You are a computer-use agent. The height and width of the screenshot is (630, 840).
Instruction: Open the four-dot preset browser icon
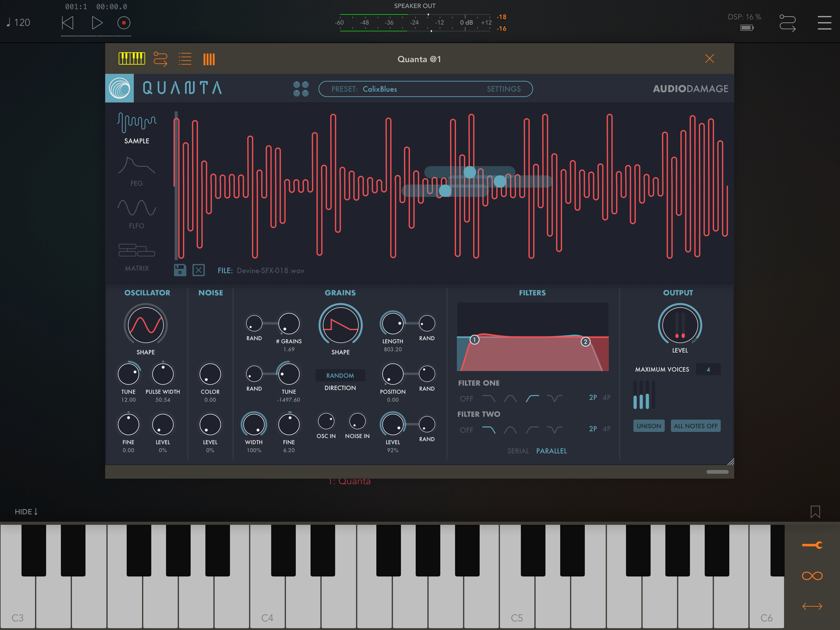tap(301, 89)
